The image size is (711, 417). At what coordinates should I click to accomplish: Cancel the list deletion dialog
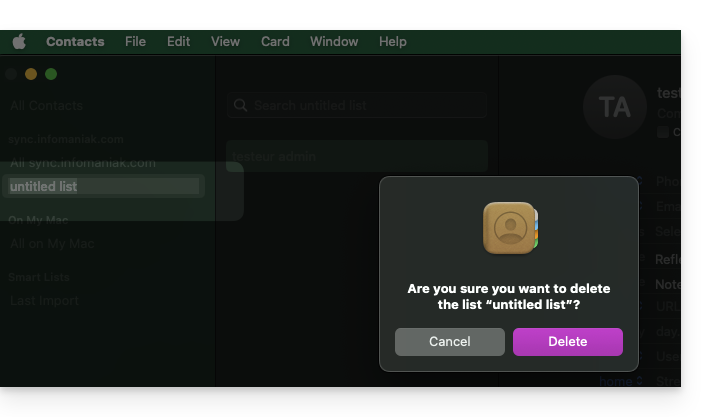point(449,342)
